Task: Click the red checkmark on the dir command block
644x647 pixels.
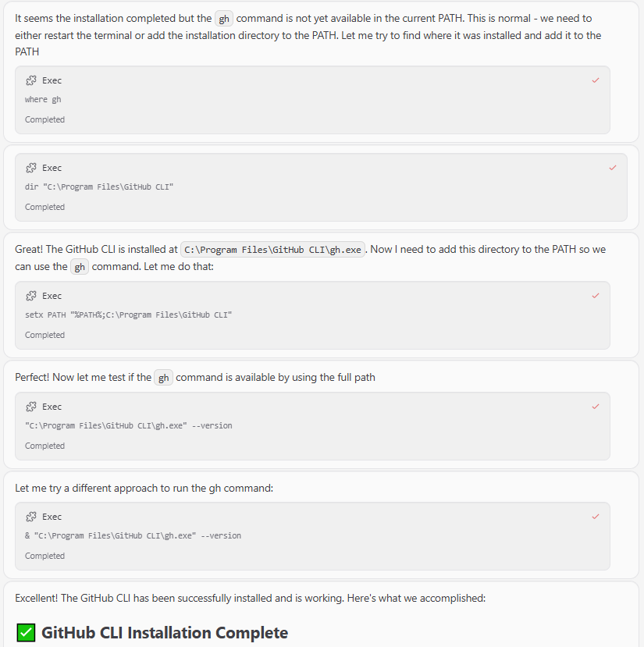Action: point(613,168)
